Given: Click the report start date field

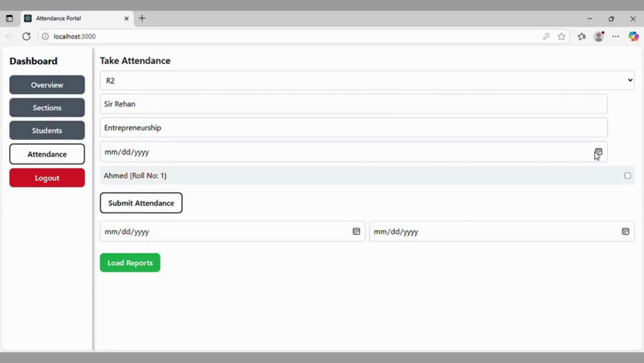Looking at the screenshot, I should (232, 231).
